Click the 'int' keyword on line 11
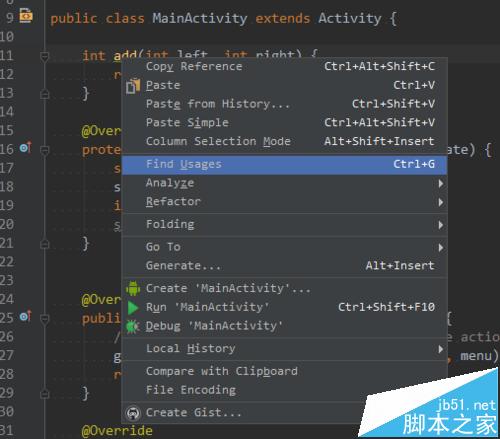This screenshot has width=500, height=439. tap(94, 56)
